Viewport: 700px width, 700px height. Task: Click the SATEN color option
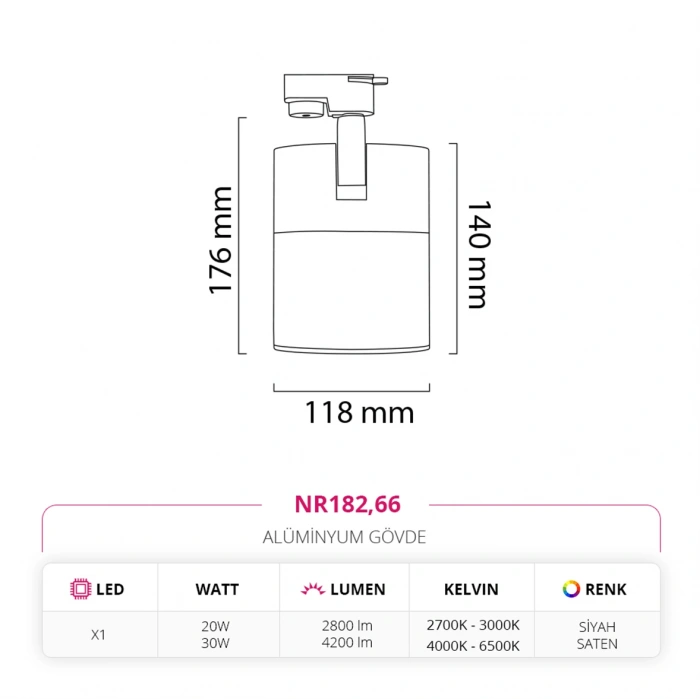point(597,643)
